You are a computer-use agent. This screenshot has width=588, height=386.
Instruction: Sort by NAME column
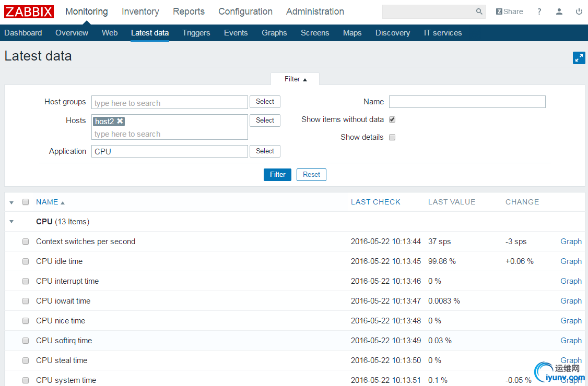click(50, 202)
